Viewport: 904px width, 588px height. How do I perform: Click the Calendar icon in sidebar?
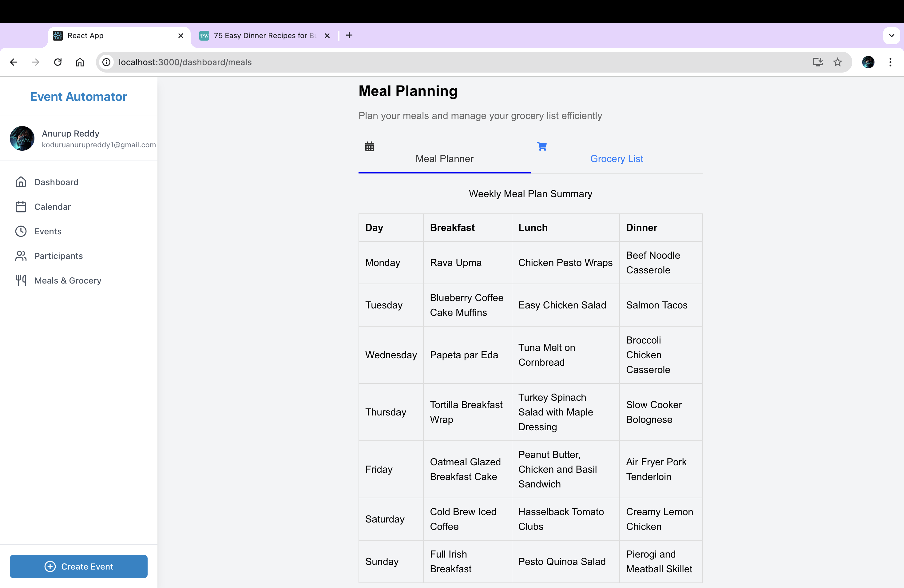coord(21,207)
